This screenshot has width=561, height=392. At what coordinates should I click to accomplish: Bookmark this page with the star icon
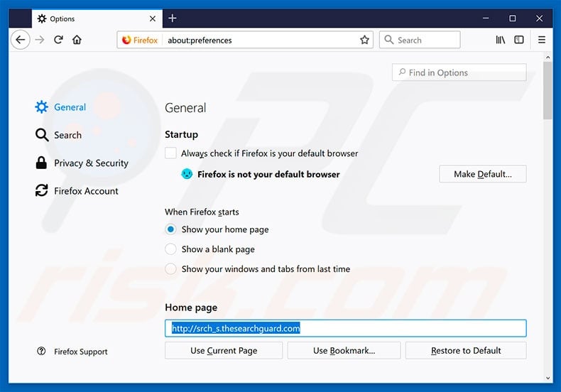(364, 40)
